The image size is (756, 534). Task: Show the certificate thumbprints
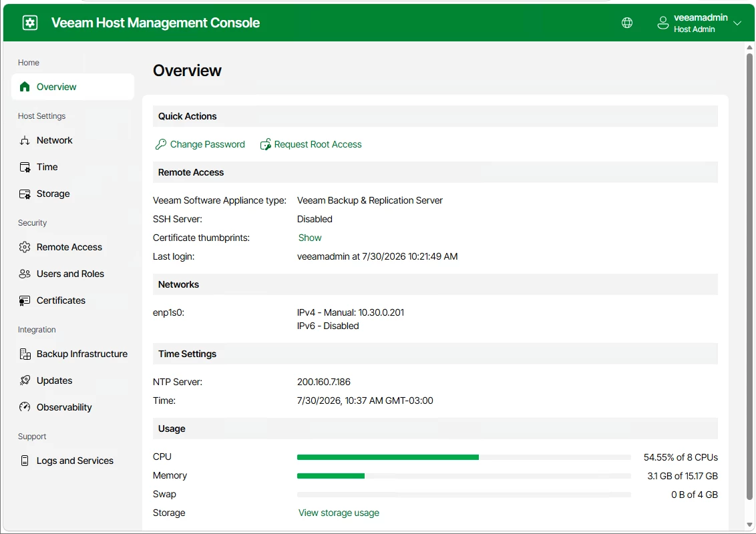(309, 238)
